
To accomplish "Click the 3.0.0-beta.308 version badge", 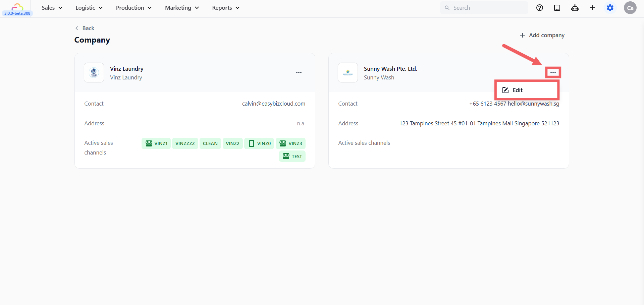I will (x=17, y=13).
